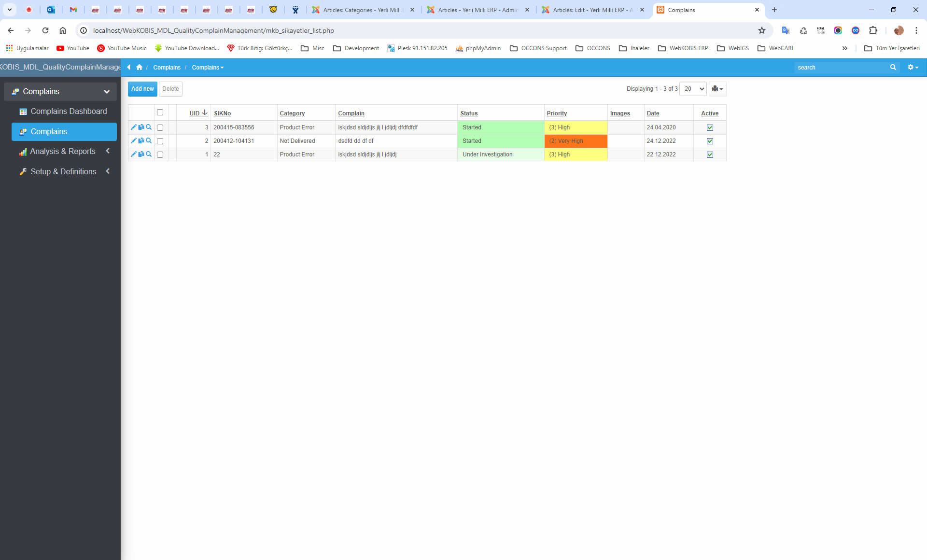This screenshot has width=927, height=560.
Task: Go back in browser history
Action: coord(11,30)
